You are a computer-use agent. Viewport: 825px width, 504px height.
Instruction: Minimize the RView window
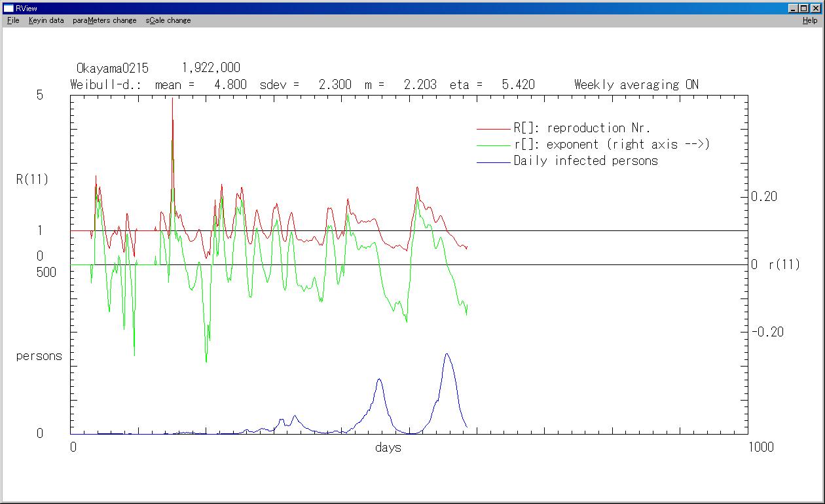coord(794,8)
